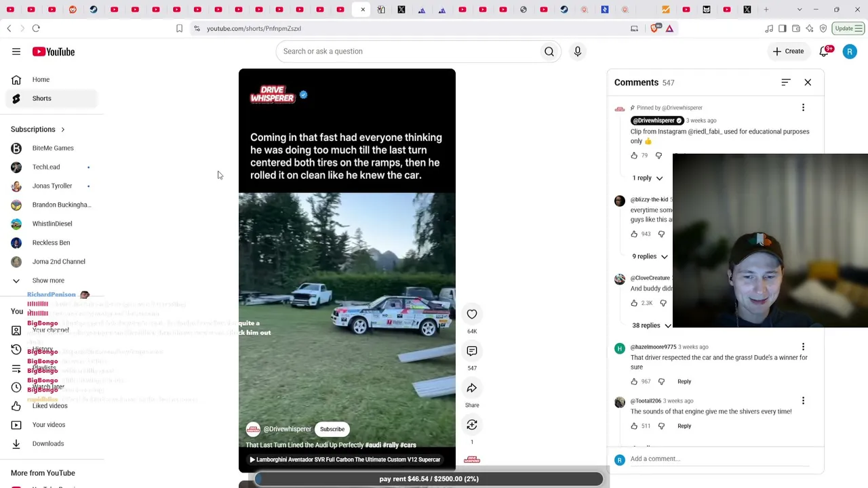Close the Comments panel
The image size is (868, 488).
point(808,82)
